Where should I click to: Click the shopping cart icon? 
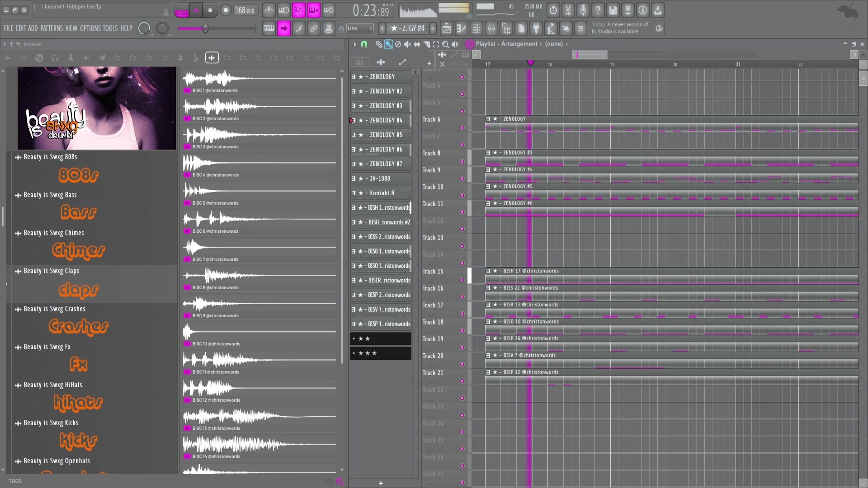[580, 29]
